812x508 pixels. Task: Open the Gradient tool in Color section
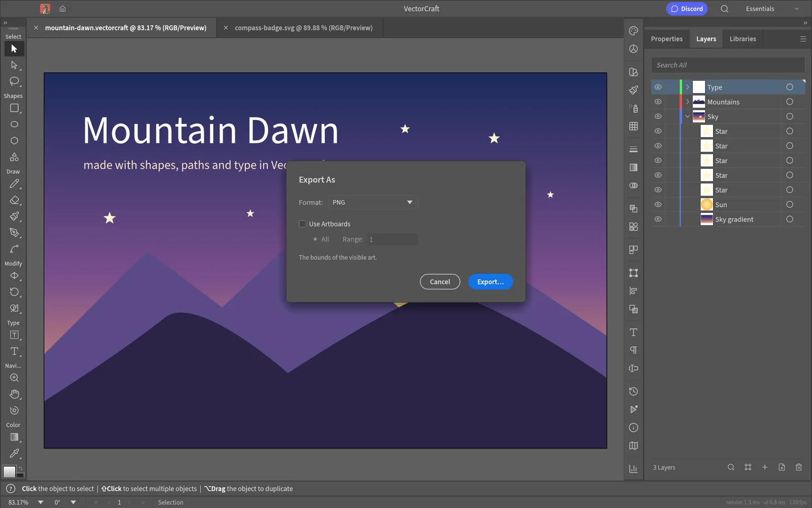(x=14, y=437)
